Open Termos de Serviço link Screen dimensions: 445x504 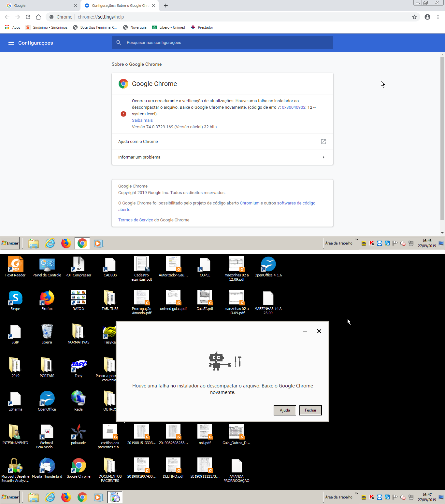[x=136, y=220]
